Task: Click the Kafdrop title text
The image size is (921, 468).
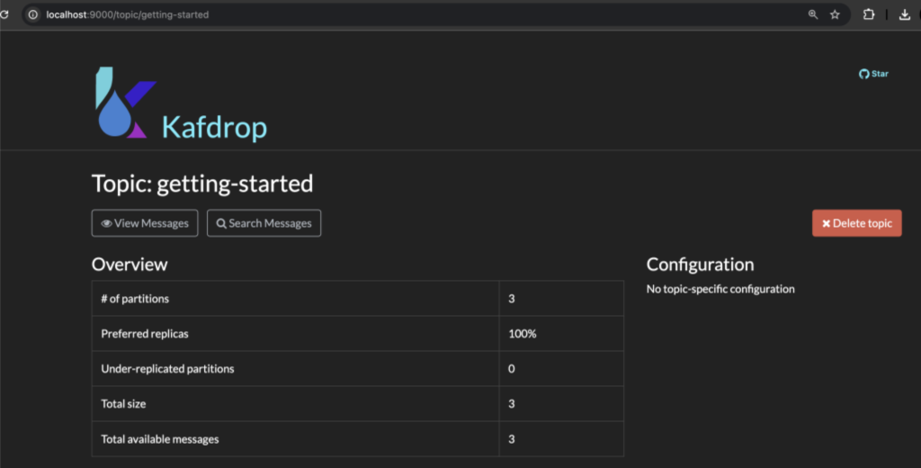Action: coord(214,127)
